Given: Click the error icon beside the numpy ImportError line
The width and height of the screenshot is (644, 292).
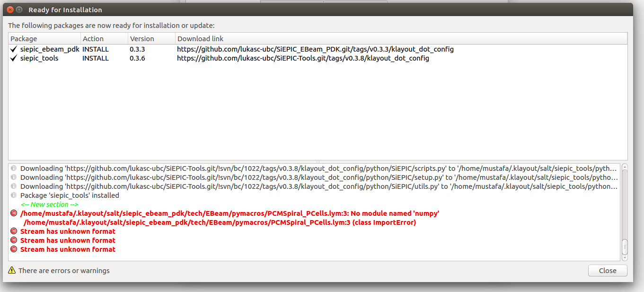Looking at the screenshot, I should click(13, 213).
